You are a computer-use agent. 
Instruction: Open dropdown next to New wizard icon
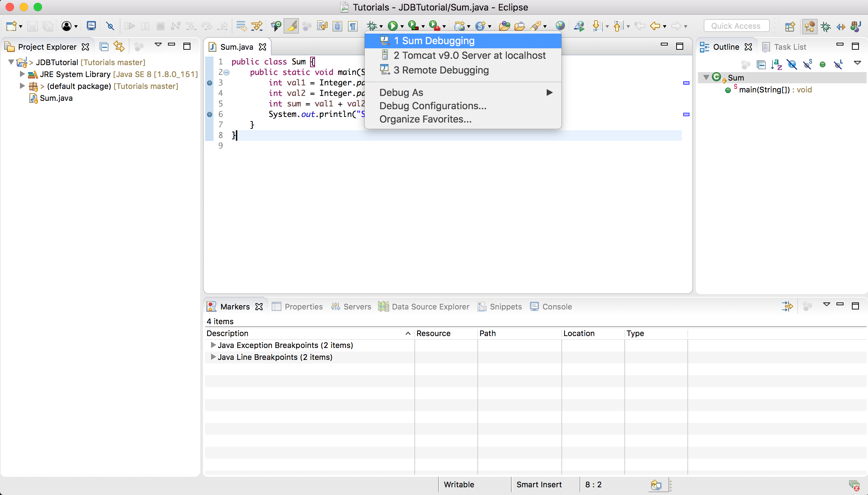[21, 27]
